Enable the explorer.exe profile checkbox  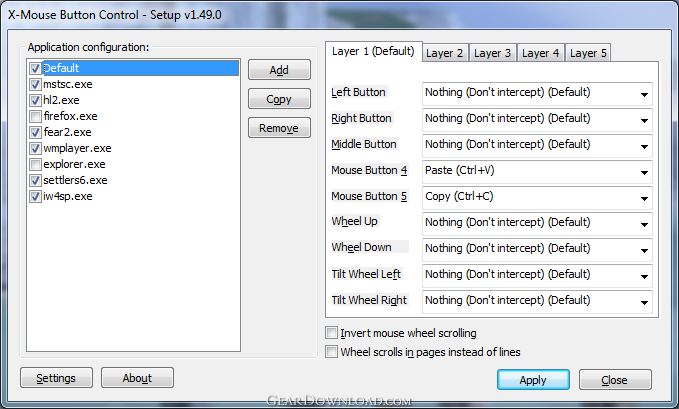tap(35, 164)
